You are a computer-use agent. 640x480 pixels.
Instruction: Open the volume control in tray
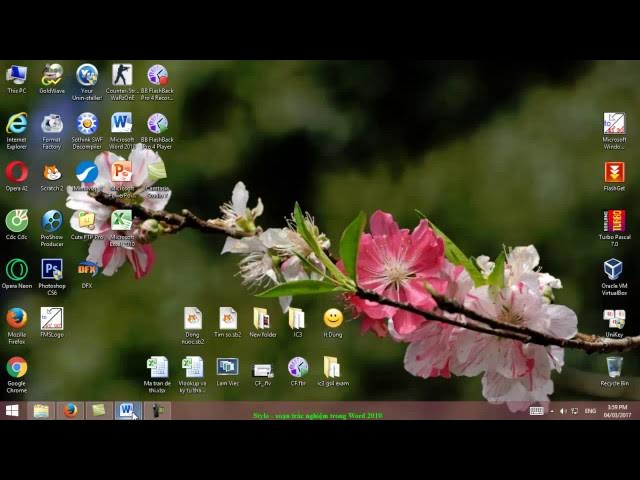coord(563,411)
